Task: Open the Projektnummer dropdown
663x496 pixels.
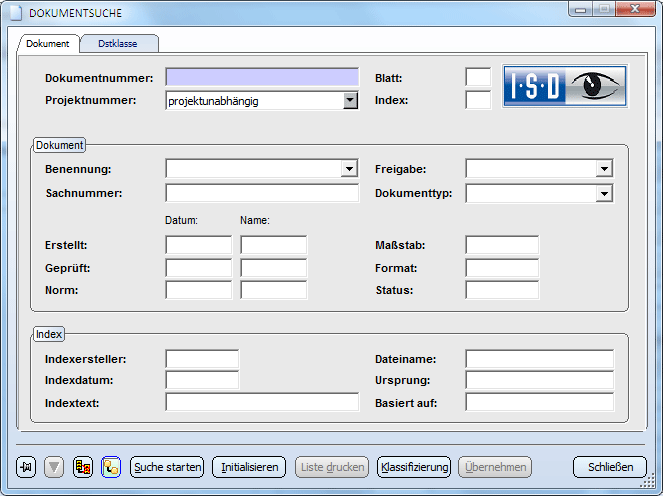Action: (x=351, y=101)
